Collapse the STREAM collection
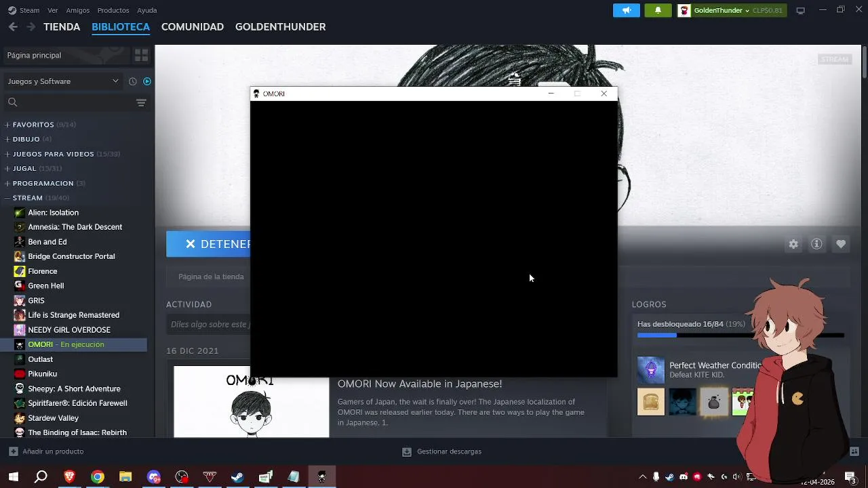This screenshot has height=488, width=868. (x=7, y=198)
